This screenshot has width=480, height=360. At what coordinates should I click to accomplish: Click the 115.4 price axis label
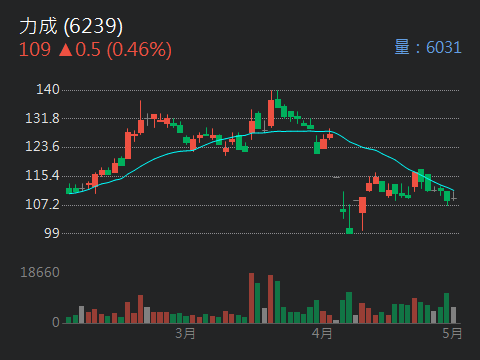point(42,175)
